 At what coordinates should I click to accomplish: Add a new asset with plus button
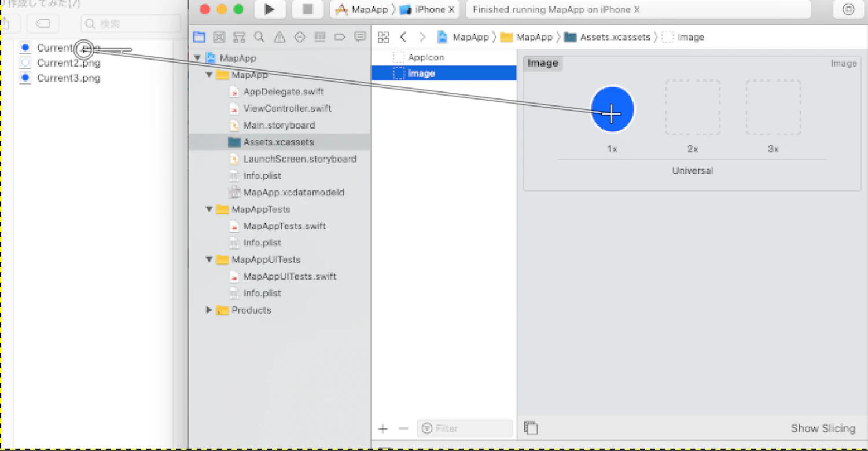[383, 429]
